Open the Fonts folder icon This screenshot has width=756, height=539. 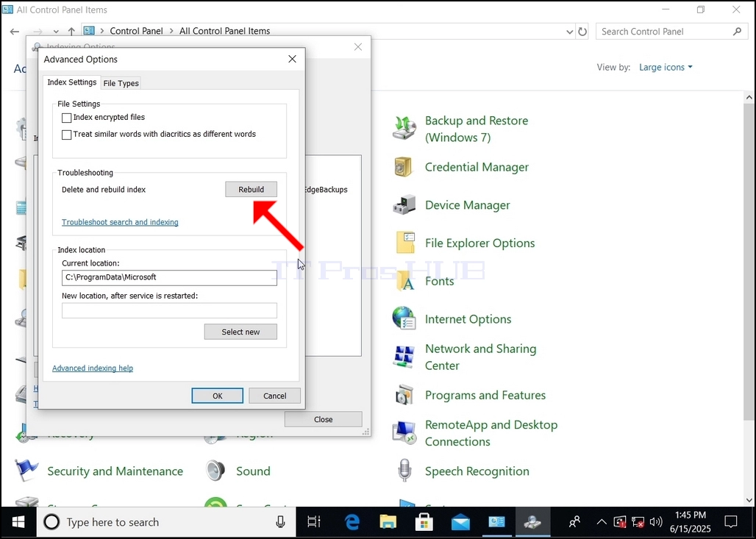[405, 281]
